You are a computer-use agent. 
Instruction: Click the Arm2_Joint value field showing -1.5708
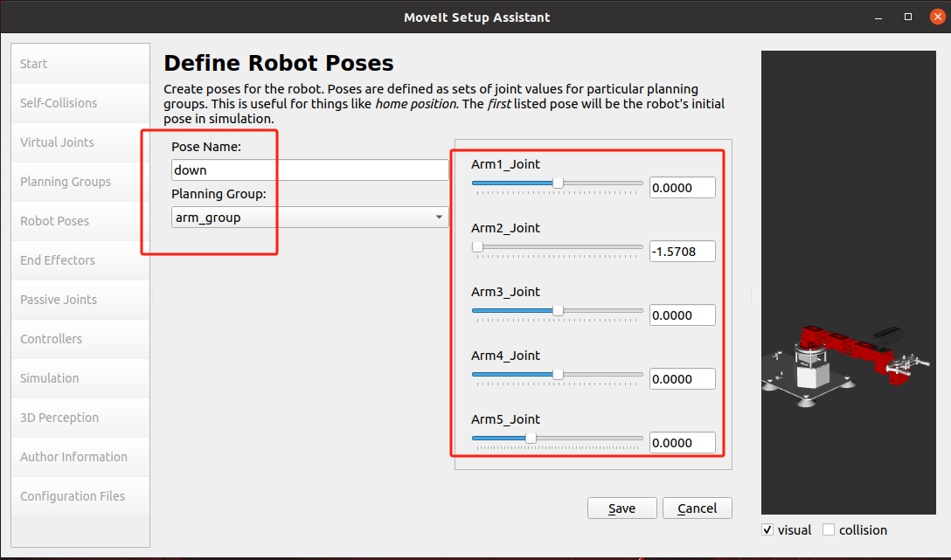point(683,252)
